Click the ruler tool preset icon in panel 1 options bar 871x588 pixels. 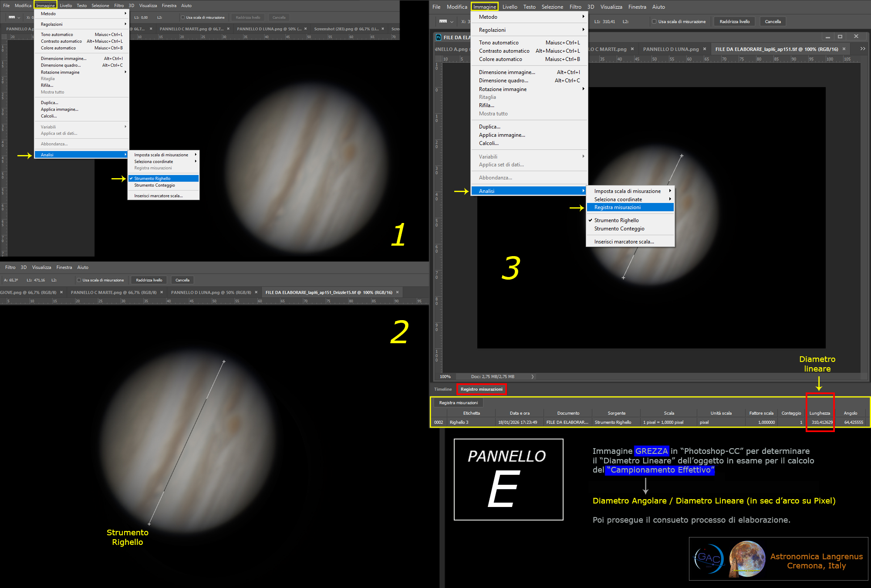12,17
